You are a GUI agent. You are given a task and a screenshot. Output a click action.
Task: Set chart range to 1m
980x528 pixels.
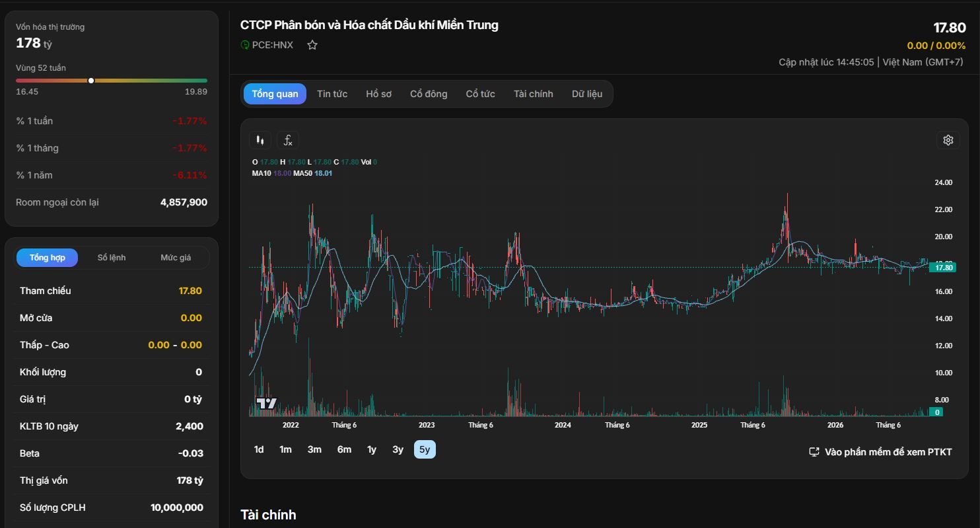click(x=285, y=449)
